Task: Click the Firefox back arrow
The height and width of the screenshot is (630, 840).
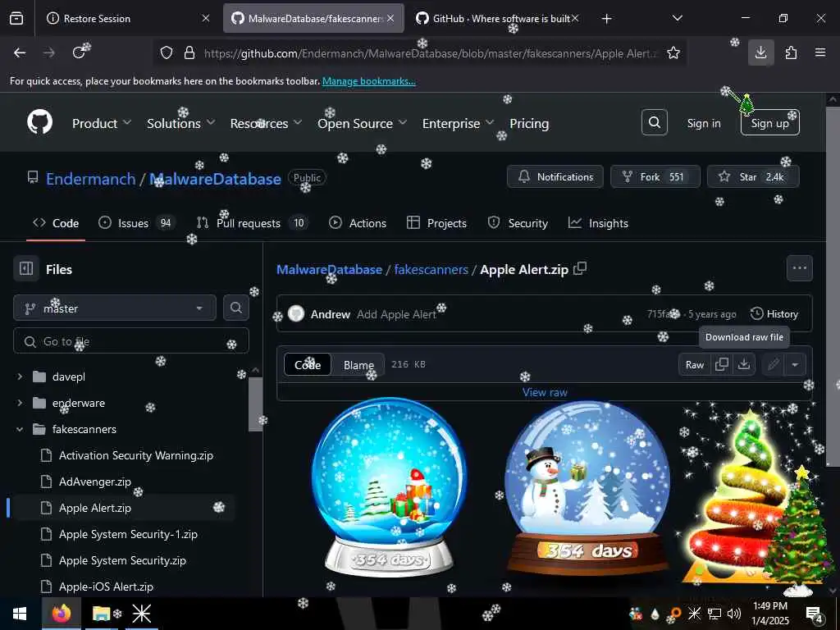Action: pyautogui.click(x=20, y=52)
